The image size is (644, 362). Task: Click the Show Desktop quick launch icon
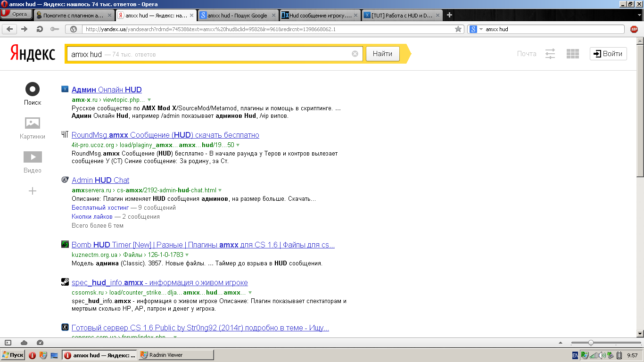54,355
